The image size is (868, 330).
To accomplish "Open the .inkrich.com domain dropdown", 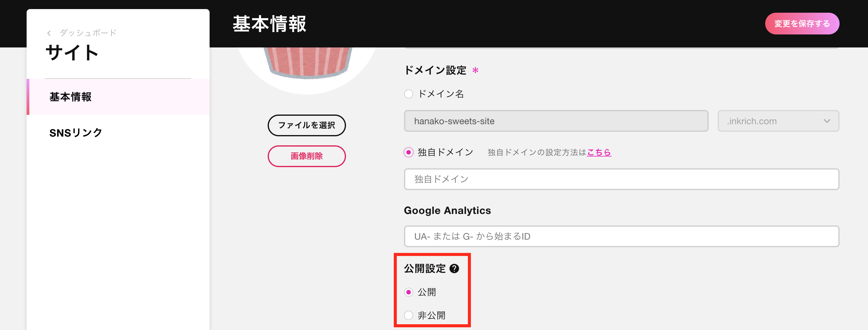I will [x=778, y=121].
